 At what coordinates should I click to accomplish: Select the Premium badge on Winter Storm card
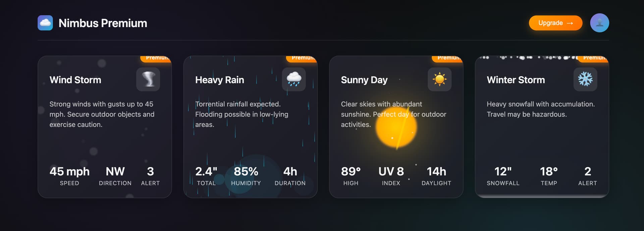tap(593, 59)
